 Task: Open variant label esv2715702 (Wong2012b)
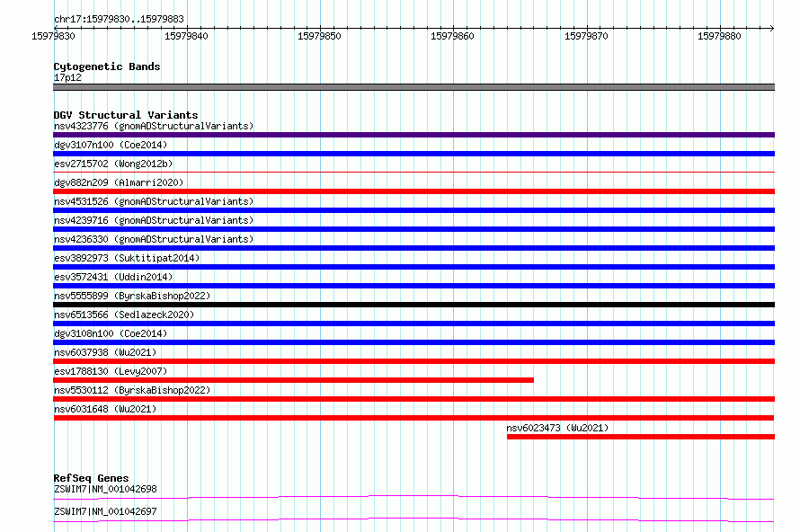pos(113,164)
